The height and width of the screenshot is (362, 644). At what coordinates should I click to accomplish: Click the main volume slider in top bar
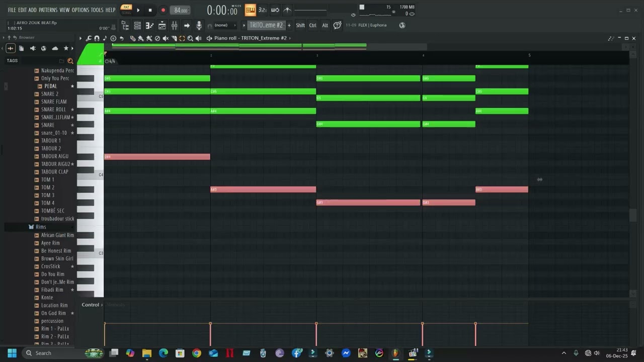(310, 10)
